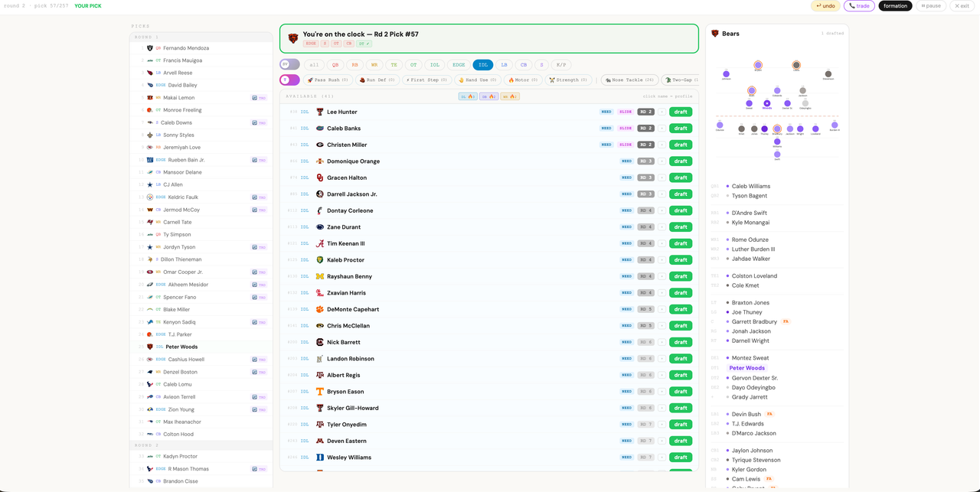Click Texas Tech logo beside Lee Hunter
This screenshot has width=980, height=492.
click(320, 112)
